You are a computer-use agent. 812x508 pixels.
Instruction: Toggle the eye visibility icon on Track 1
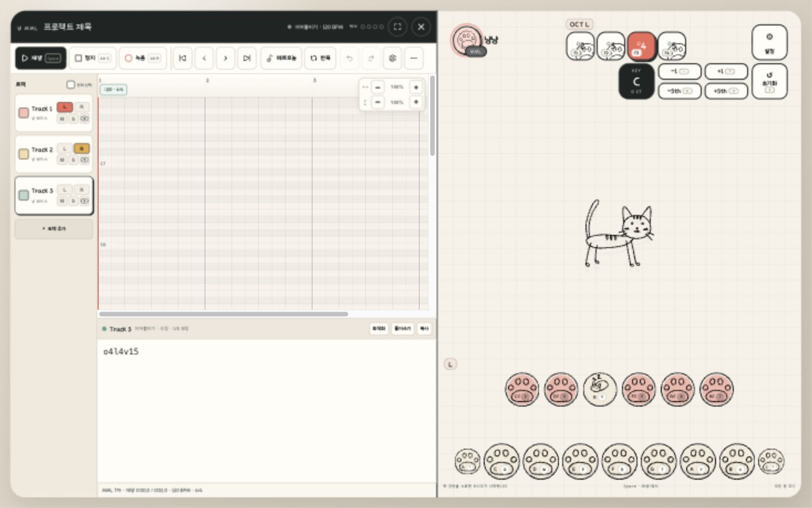coord(85,119)
